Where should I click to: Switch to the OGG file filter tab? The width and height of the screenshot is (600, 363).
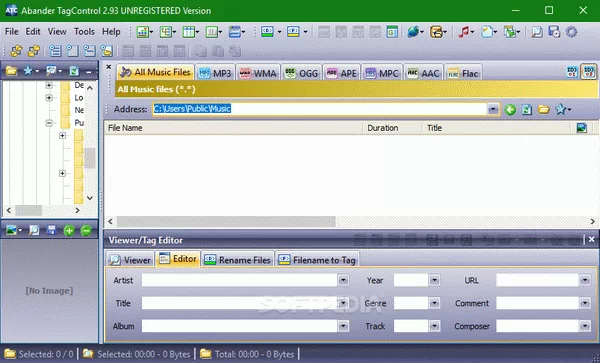(302, 73)
